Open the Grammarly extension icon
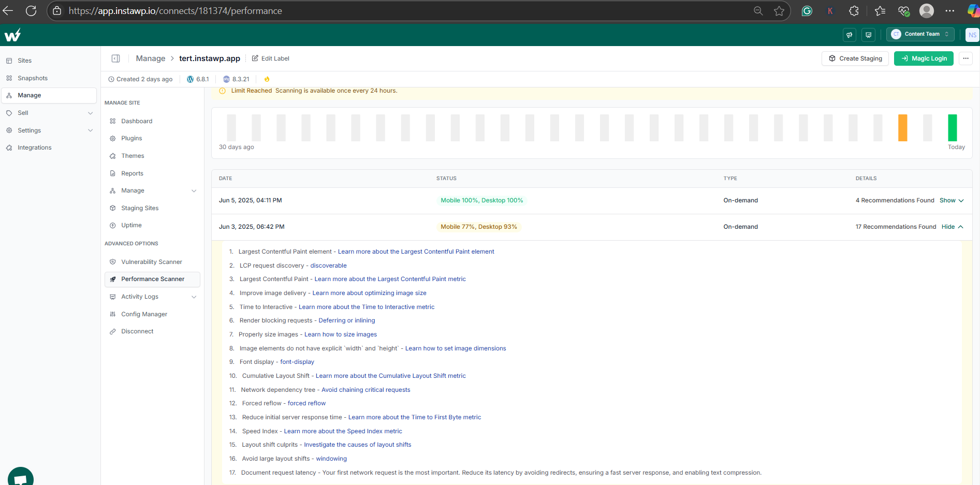 (807, 11)
